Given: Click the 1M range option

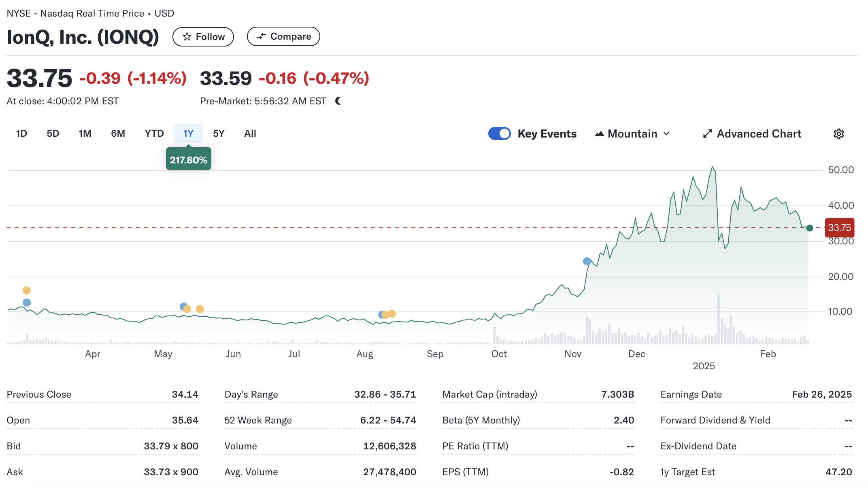Looking at the screenshot, I should 85,133.
